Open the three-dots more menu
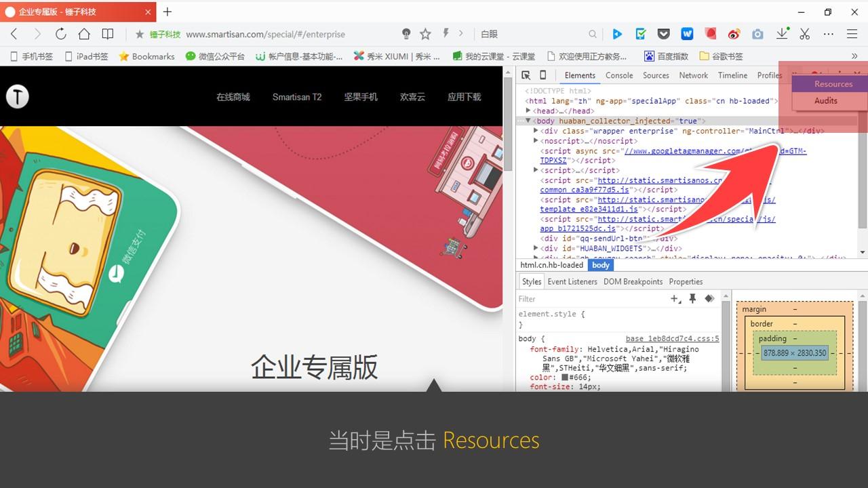 (x=828, y=34)
